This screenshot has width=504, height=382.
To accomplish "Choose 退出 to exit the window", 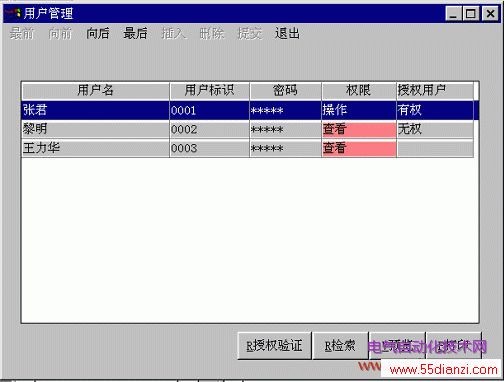I will (287, 34).
